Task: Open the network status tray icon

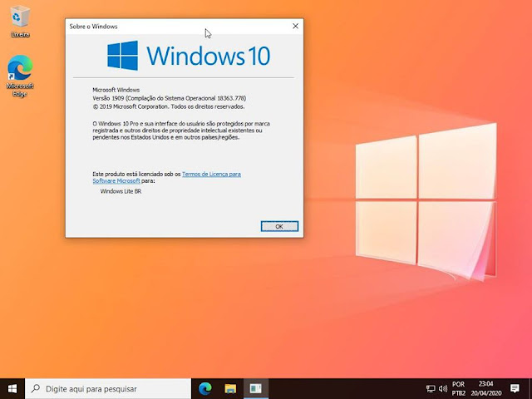Action: [x=431, y=389]
